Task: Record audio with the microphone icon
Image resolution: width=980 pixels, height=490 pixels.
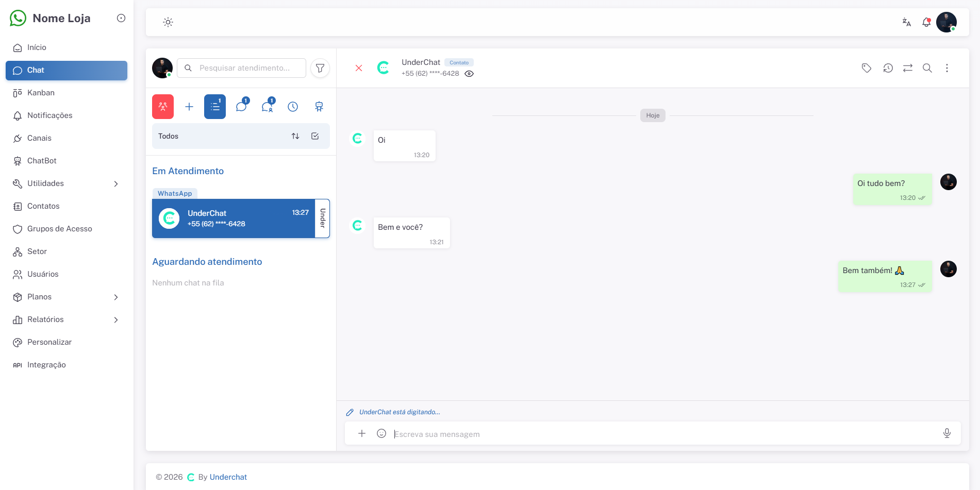Action: 947,433
